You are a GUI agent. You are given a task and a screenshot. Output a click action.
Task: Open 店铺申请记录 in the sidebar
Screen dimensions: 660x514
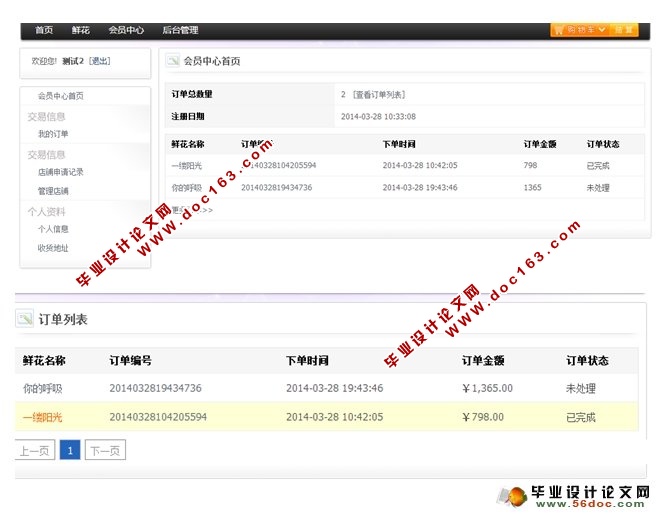point(61,172)
